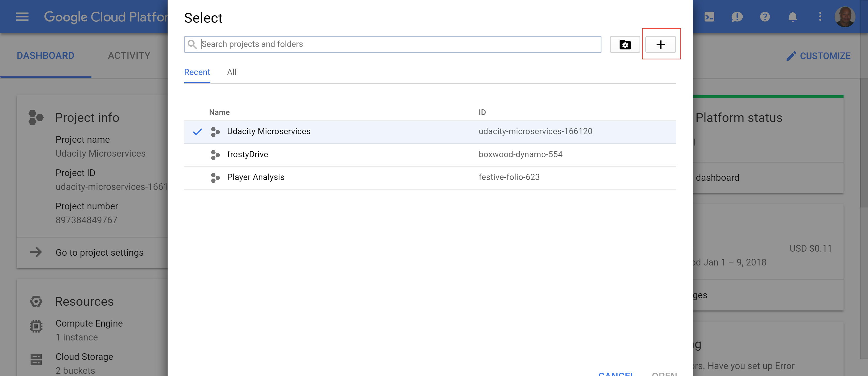Click Go to project settings link

pyautogui.click(x=100, y=252)
